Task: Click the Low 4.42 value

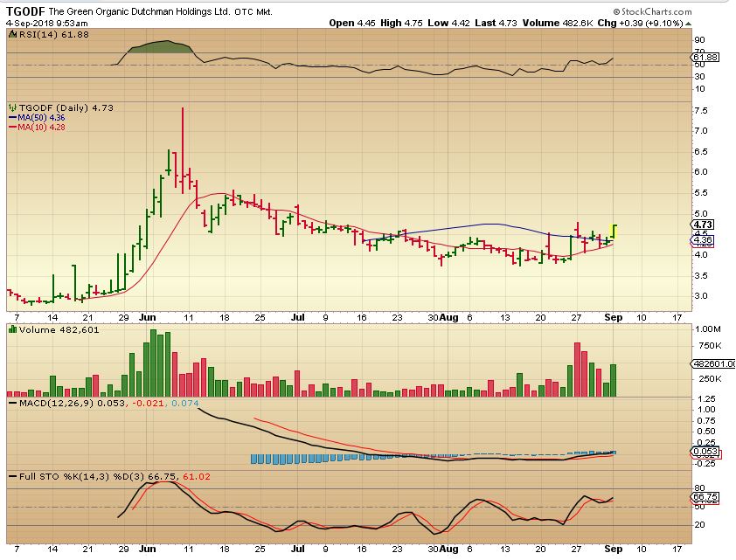Action: (448, 23)
